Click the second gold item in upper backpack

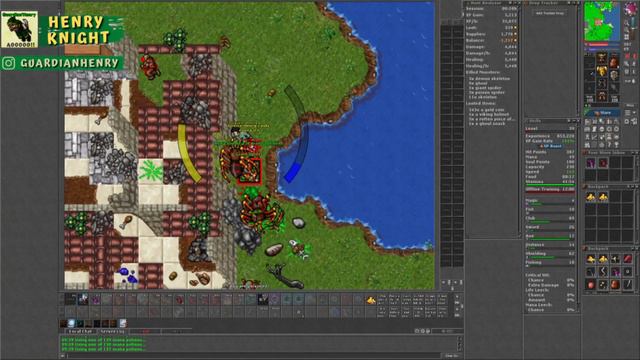(x=603, y=198)
